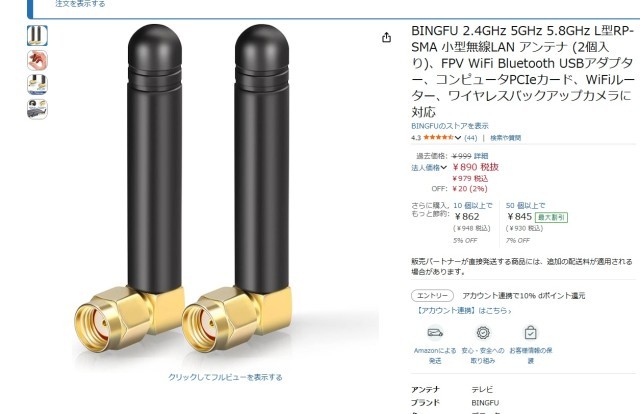Click the エントリー button
Image resolution: width=640 pixels, height=414 pixels.
[432, 296]
